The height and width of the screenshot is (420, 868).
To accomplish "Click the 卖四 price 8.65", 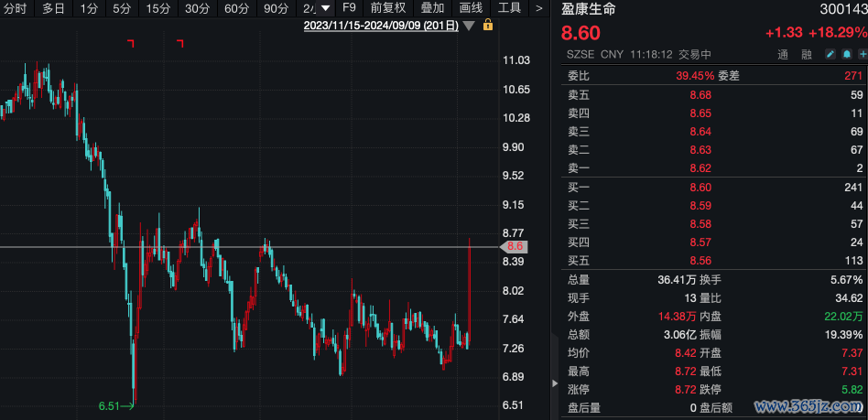I will [x=700, y=113].
